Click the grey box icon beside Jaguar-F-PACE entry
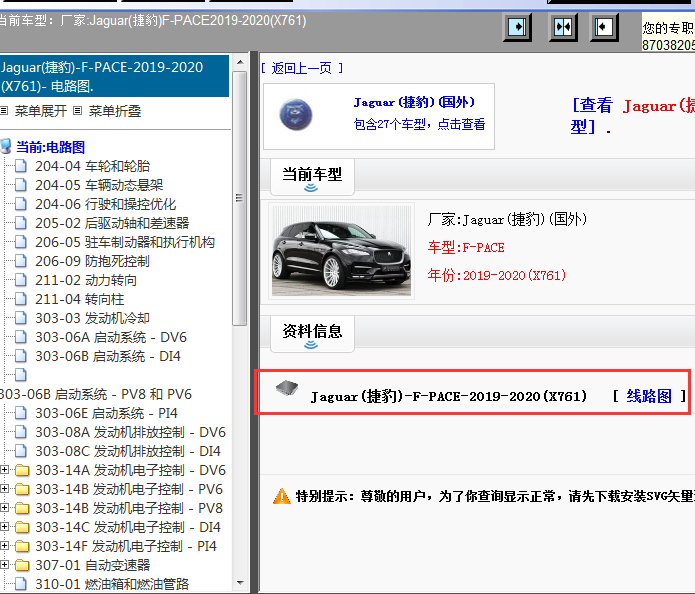Viewport: 695px width, 594px height. click(x=287, y=388)
